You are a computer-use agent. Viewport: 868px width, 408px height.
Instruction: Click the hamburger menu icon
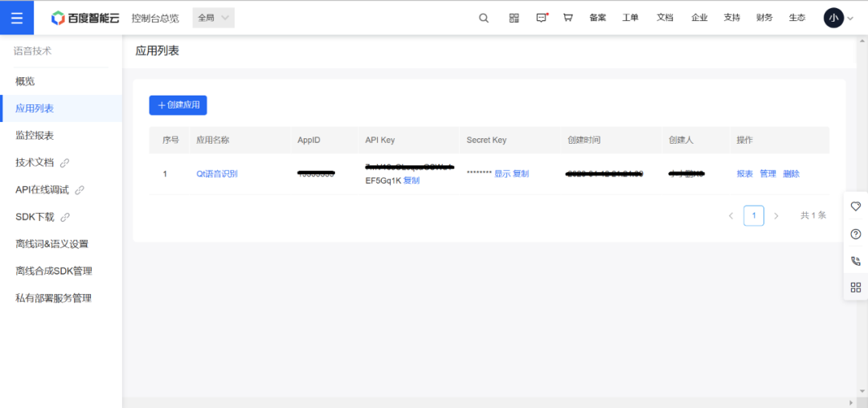[x=17, y=18]
